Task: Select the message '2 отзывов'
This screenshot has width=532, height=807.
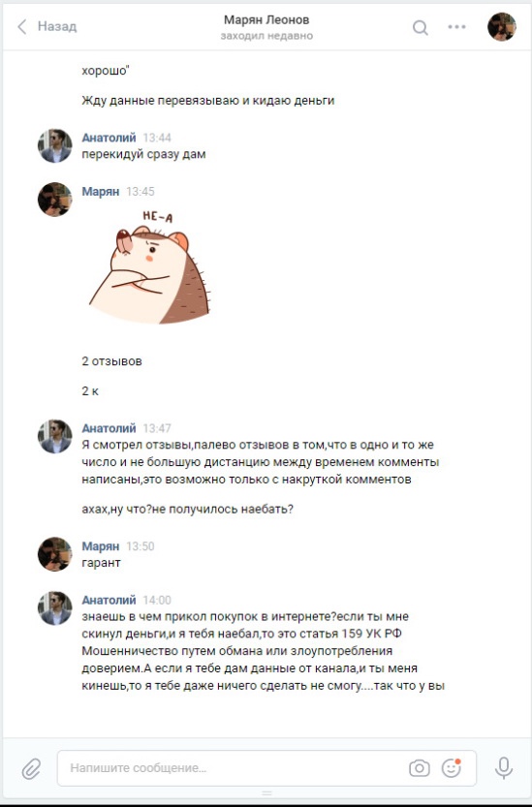Action: pos(111,361)
